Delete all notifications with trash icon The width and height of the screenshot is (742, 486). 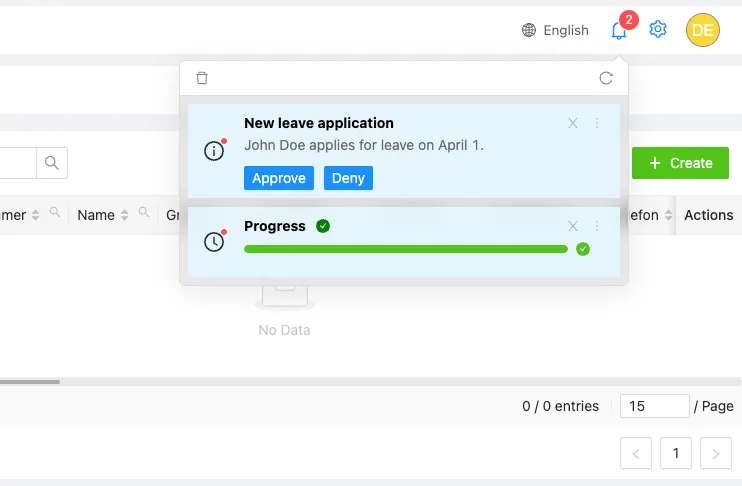click(x=202, y=78)
